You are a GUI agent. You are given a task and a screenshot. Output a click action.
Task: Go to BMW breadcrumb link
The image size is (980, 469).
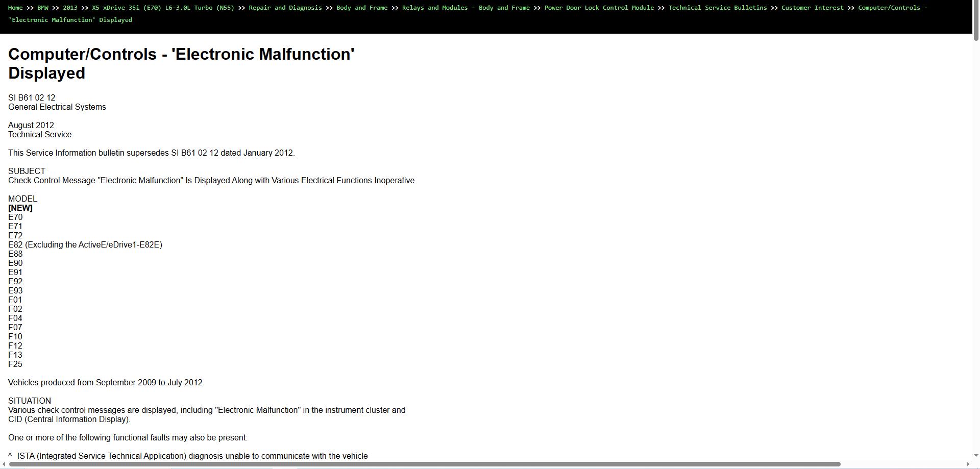click(x=43, y=8)
